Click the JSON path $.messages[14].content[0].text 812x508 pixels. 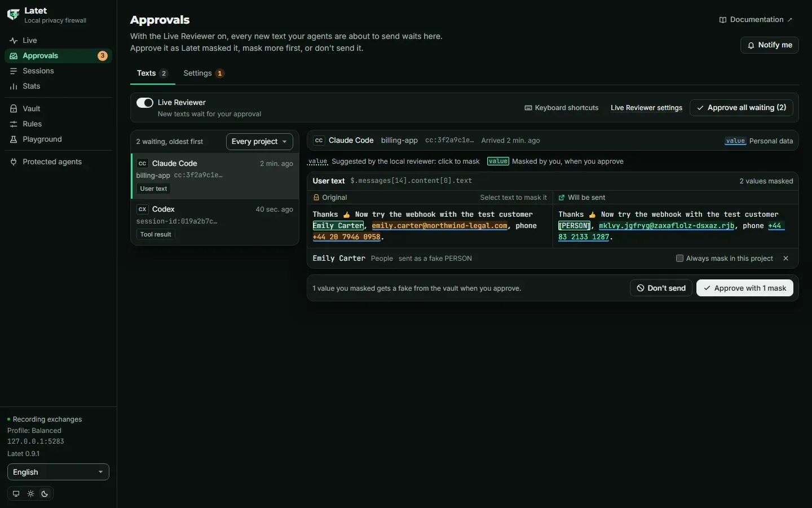coord(411,181)
